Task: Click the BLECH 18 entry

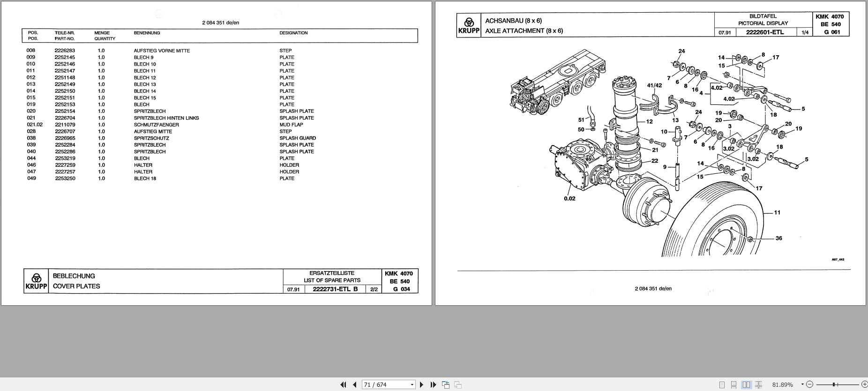Action: click(145, 178)
